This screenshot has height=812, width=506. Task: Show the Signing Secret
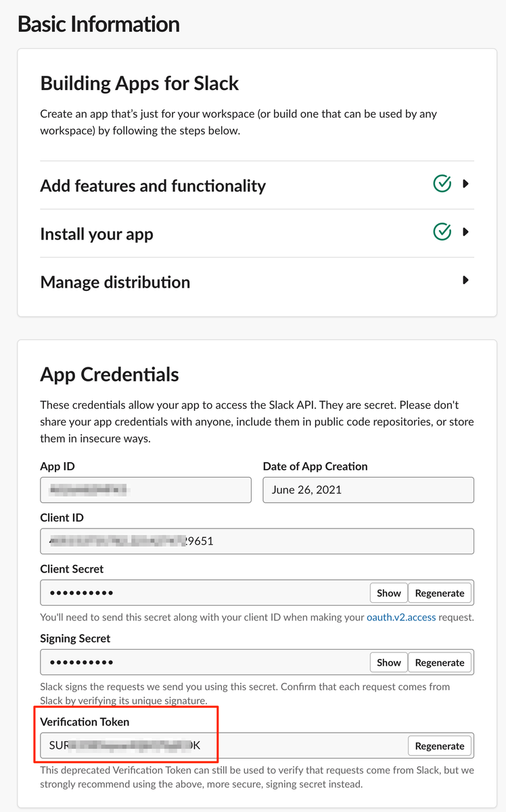click(x=389, y=662)
